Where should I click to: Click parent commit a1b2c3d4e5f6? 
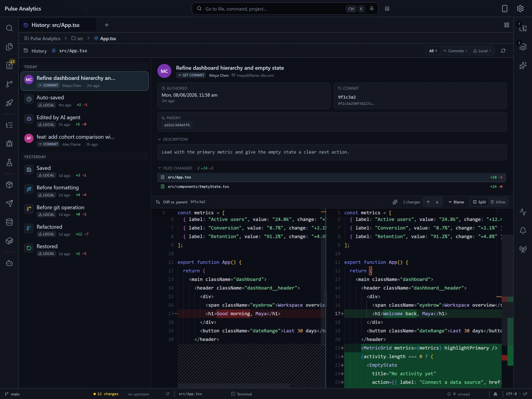177,125
